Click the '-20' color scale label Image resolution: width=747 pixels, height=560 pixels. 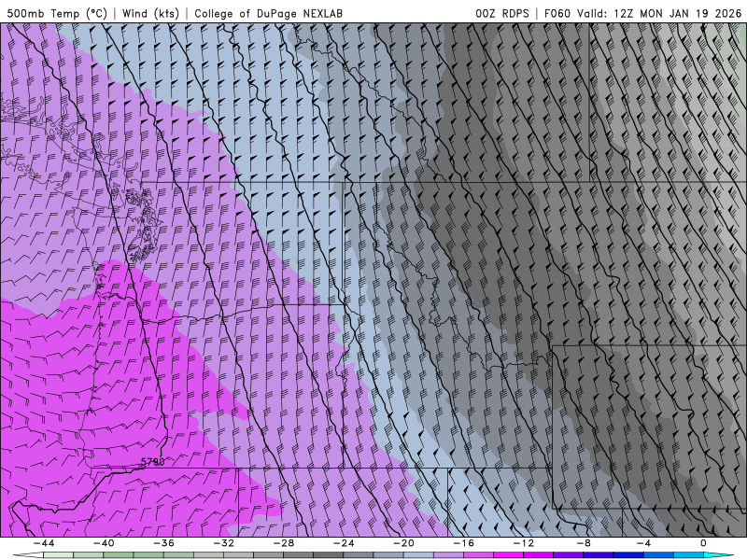(404, 543)
